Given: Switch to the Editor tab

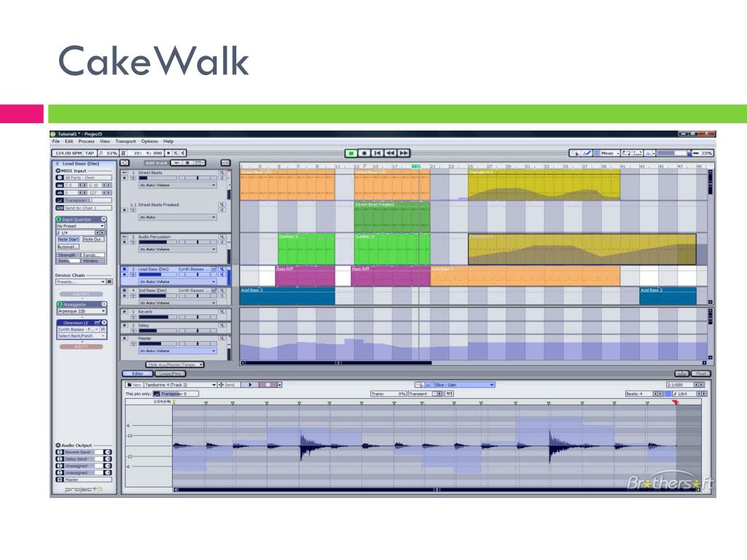Looking at the screenshot, I should [138, 374].
